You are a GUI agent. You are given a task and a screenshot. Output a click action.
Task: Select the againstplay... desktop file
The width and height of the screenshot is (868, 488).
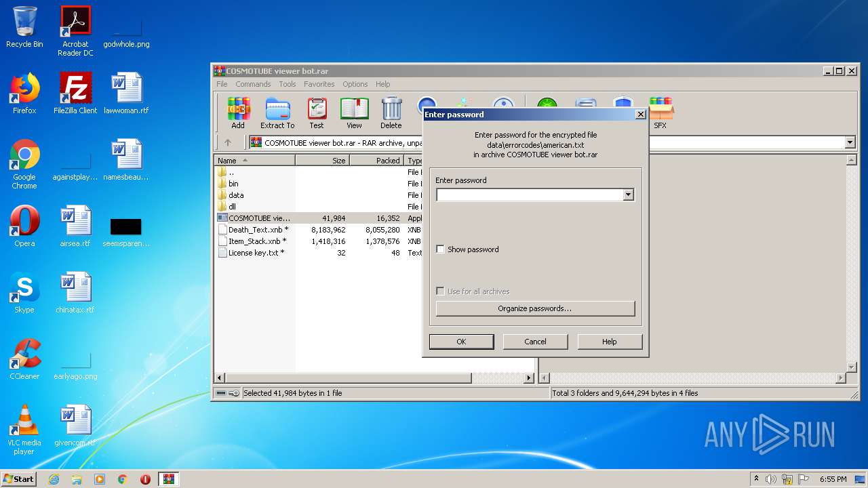pyautogui.click(x=75, y=168)
